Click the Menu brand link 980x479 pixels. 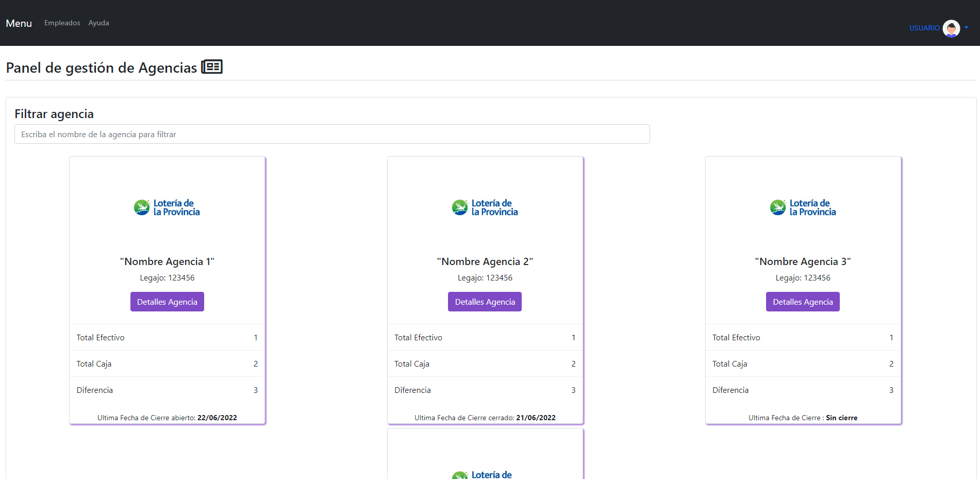tap(19, 23)
